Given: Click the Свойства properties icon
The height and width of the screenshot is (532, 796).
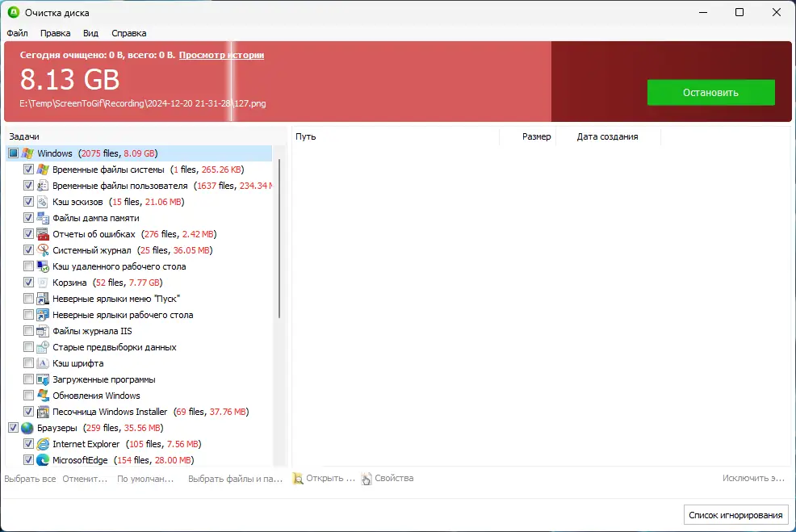Looking at the screenshot, I should (x=366, y=478).
